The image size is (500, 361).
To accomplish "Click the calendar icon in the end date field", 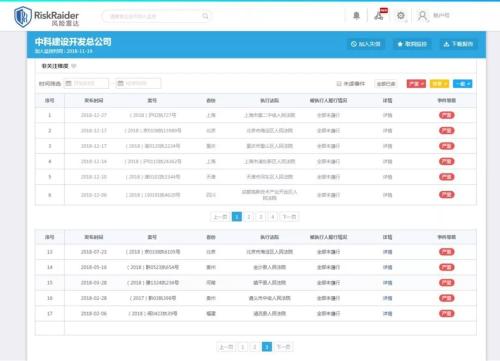I will [121, 83].
